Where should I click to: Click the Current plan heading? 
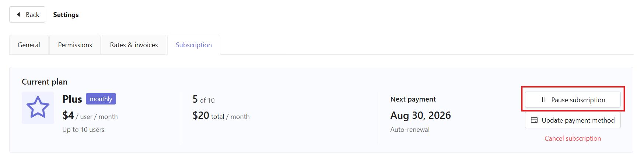point(45,82)
